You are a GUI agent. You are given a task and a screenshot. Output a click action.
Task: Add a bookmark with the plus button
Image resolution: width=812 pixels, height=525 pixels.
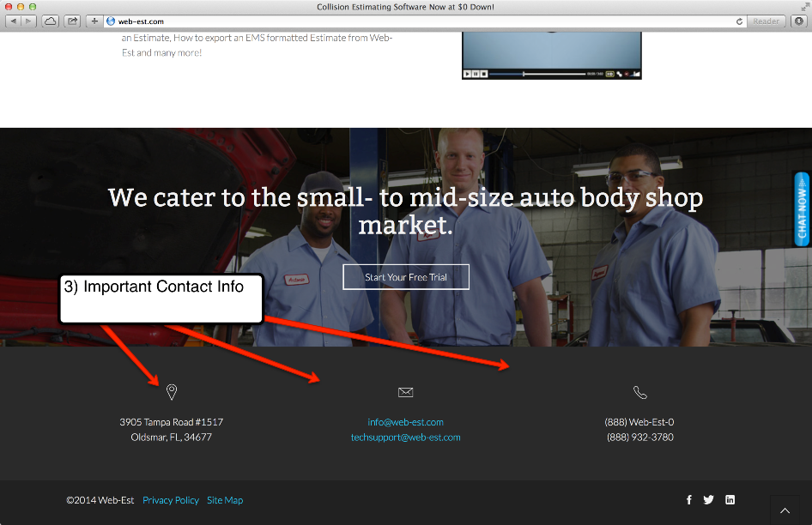click(x=94, y=21)
